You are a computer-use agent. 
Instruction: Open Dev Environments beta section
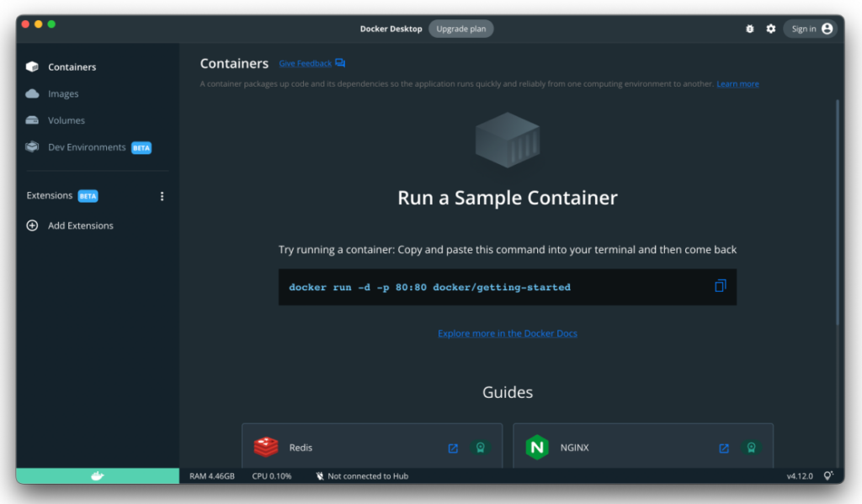[87, 147]
